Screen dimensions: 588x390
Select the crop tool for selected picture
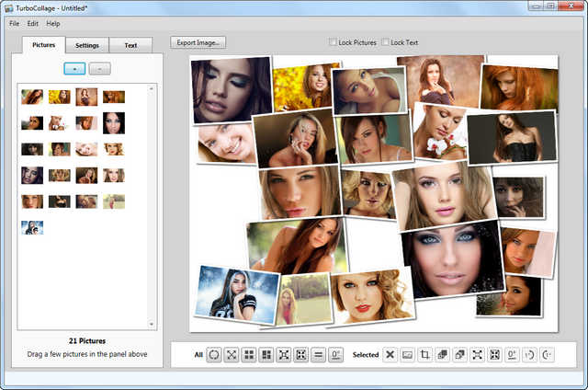pos(424,354)
